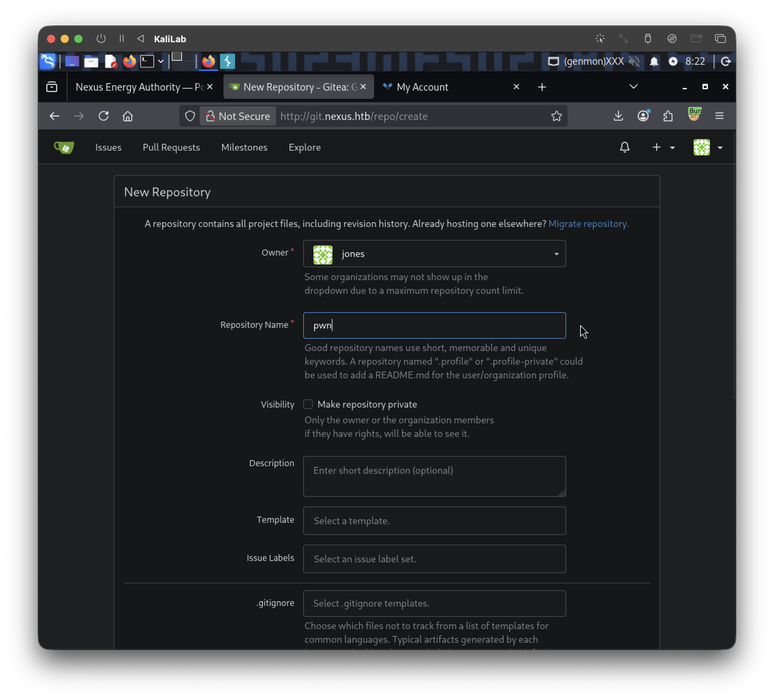Expand terminal launcher dropdown arrow

coord(161,61)
